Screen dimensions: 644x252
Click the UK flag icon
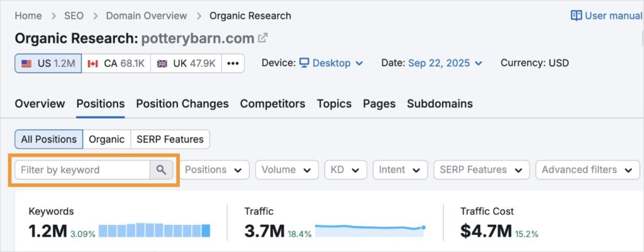(162, 64)
